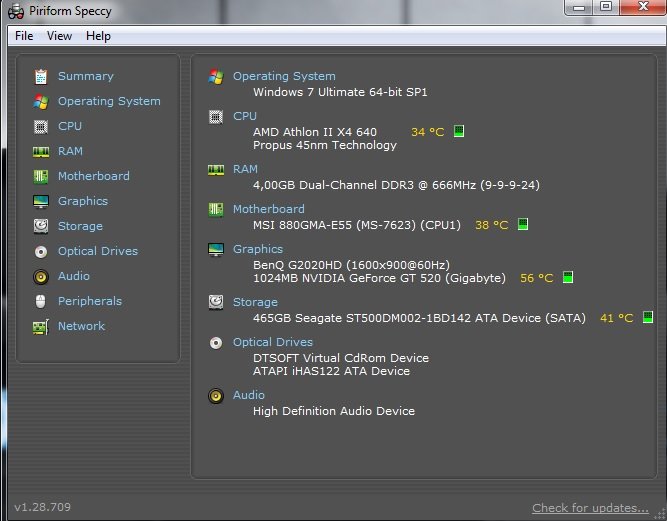
Task: Click the CPU chip icon in sidebar
Action: [40, 126]
